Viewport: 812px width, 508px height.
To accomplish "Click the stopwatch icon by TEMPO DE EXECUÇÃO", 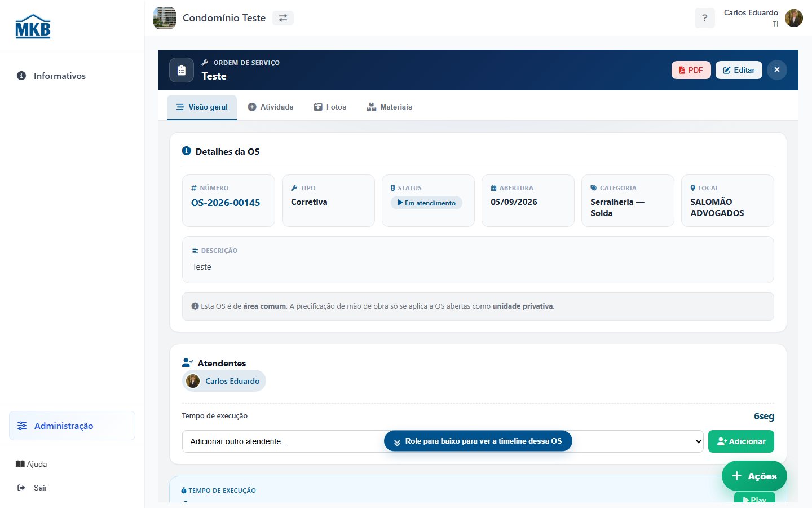I will [x=184, y=491].
